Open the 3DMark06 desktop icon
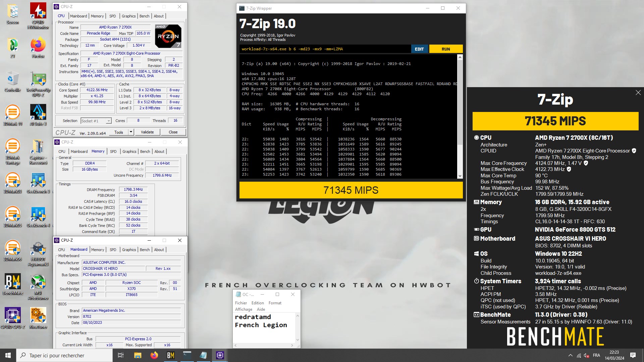 [x=13, y=251]
